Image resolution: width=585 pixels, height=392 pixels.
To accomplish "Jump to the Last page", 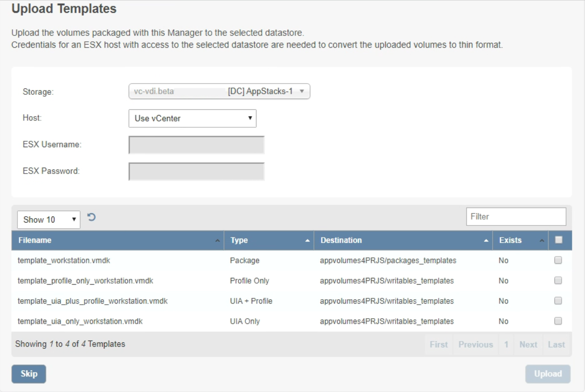I will [x=556, y=344].
